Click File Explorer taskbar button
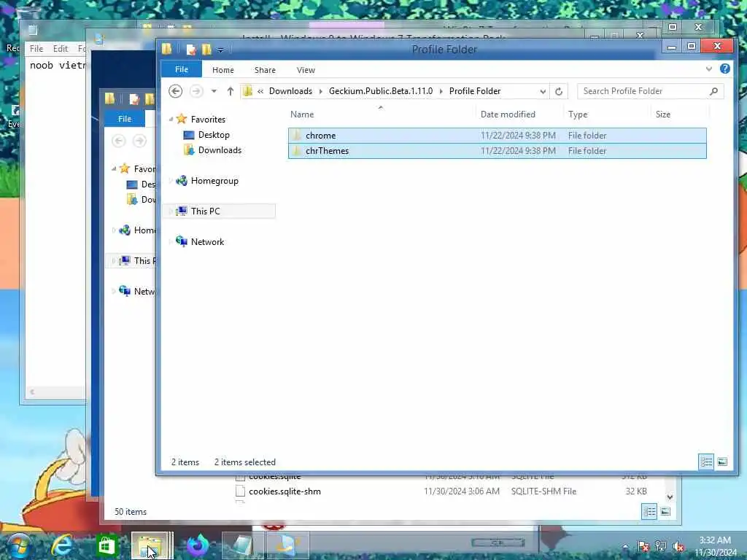 150,545
